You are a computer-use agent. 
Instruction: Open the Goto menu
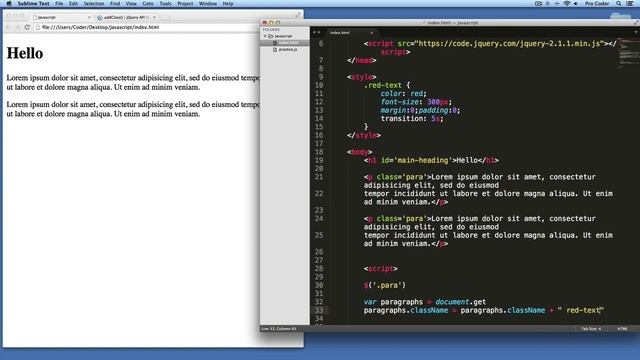pyautogui.click(x=148, y=3)
